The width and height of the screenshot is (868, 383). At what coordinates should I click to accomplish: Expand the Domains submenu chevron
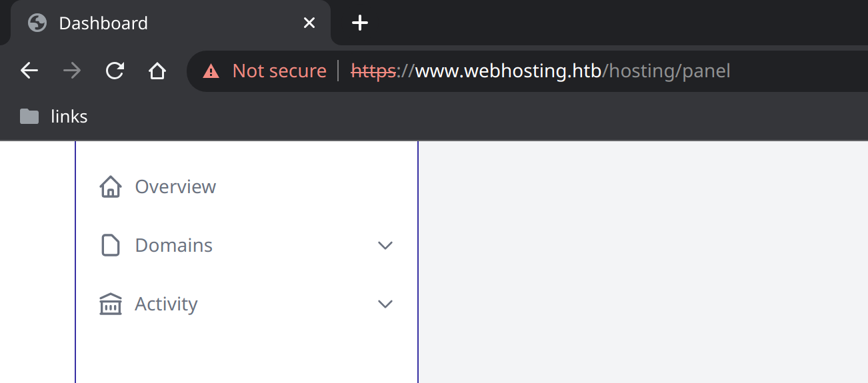click(x=385, y=245)
